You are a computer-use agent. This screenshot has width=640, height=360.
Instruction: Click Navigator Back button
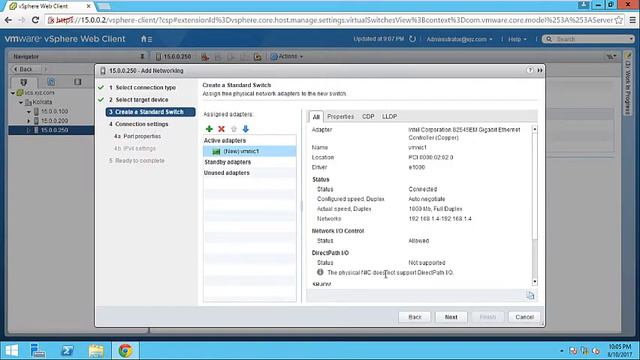(24, 69)
